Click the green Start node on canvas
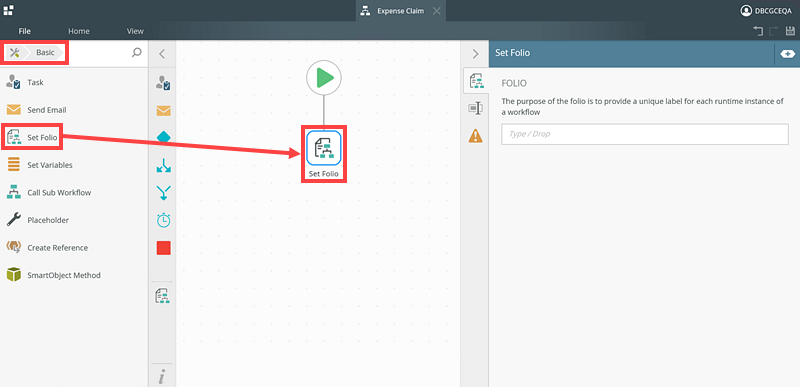Screen dimensions: 800x387 [x=323, y=78]
